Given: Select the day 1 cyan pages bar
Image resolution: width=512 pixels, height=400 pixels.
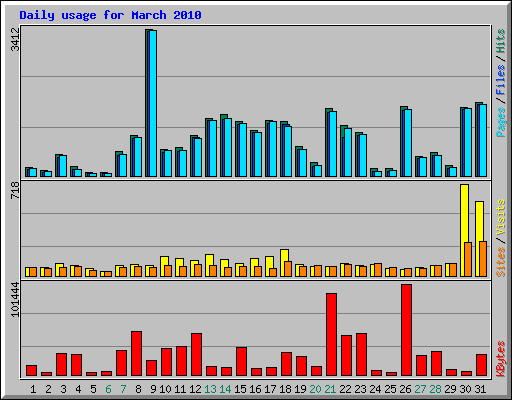Looking at the screenshot, I should tap(33, 172).
